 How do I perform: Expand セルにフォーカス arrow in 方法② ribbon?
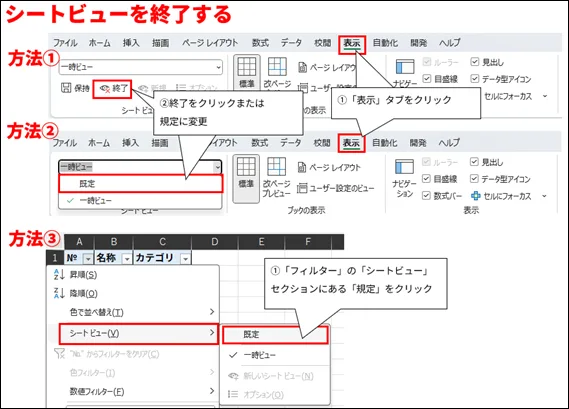point(544,196)
